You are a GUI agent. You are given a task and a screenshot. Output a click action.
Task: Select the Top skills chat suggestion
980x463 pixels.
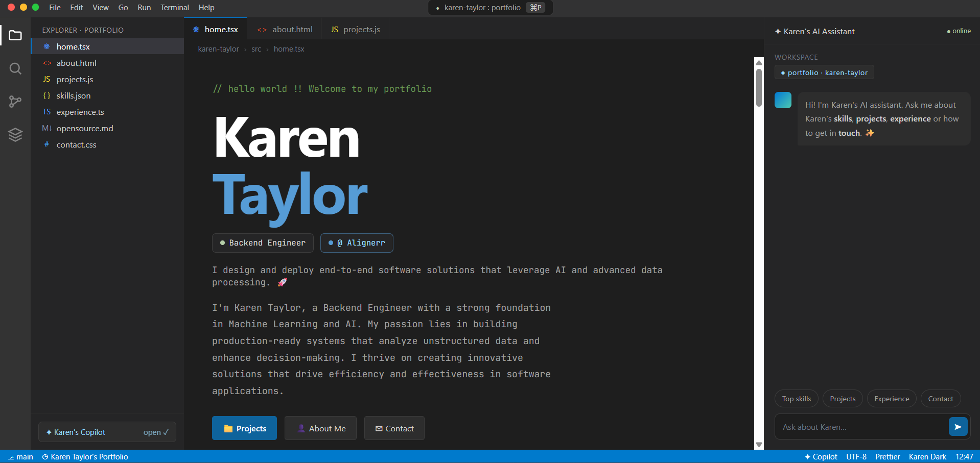[796, 399]
